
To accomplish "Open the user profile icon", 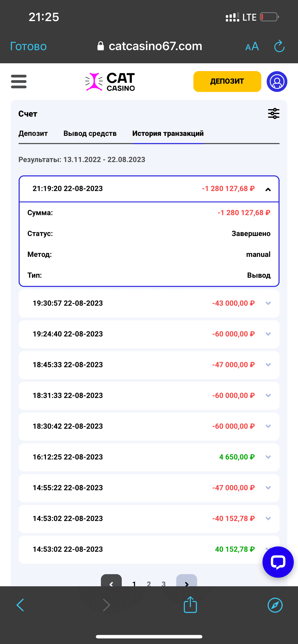I will pyautogui.click(x=277, y=82).
